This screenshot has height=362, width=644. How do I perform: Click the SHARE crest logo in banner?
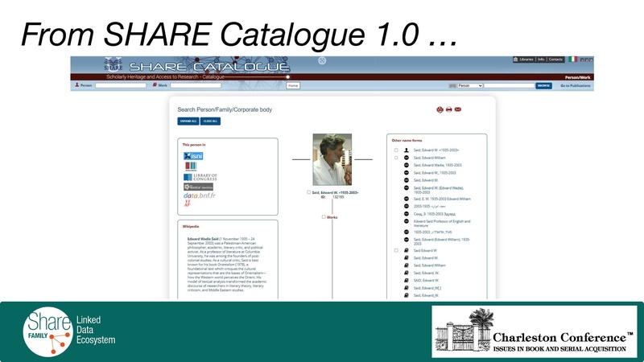click(113, 64)
